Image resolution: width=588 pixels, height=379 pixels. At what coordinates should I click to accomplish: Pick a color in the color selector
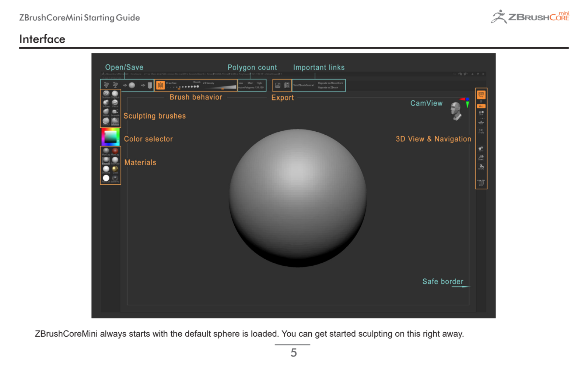111,137
